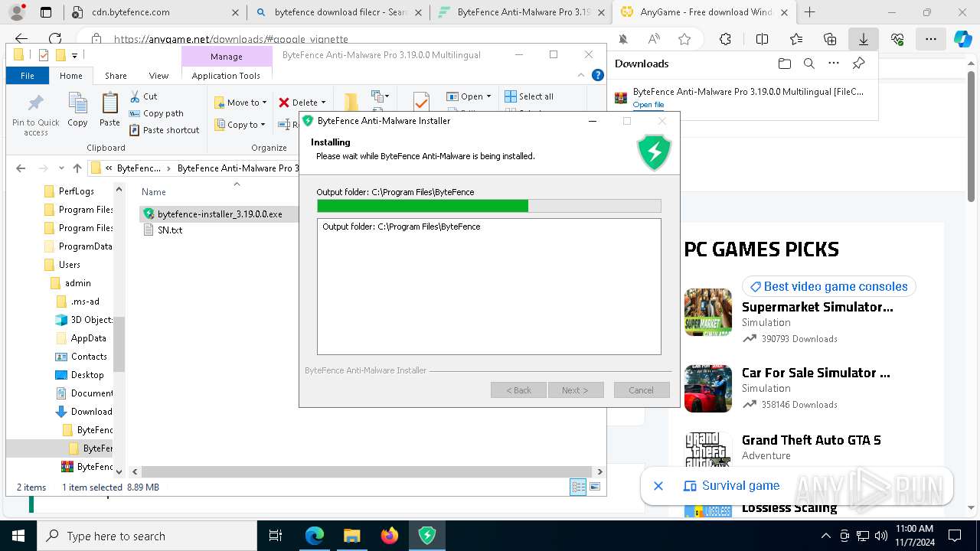This screenshot has height=551, width=980.
Task: Switch to the Share ribbon tab
Action: pos(116,76)
